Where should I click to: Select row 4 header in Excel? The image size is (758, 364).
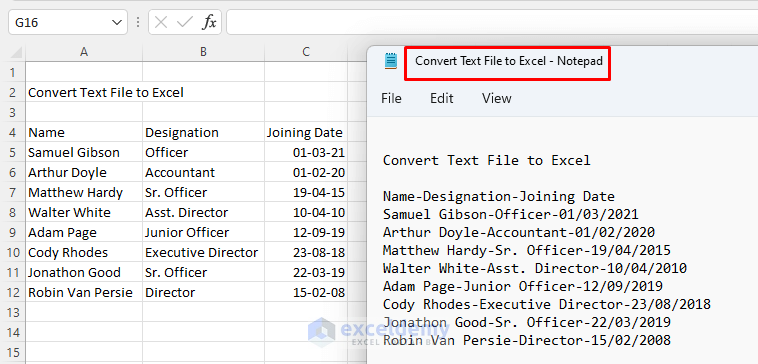[13, 132]
